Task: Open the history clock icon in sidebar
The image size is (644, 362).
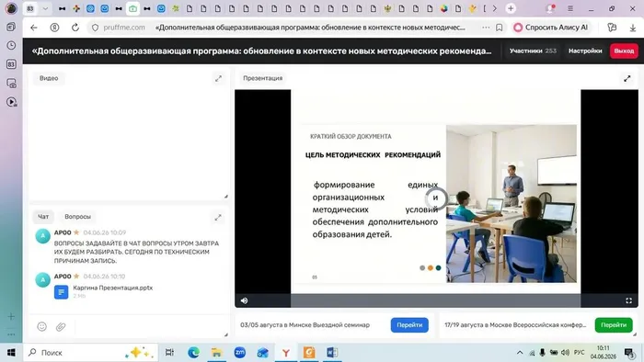Action: pyautogui.click(x=11, y=46)
